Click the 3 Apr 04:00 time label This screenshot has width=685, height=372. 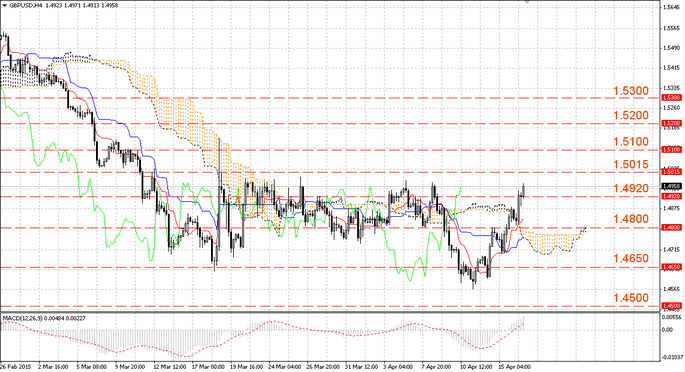(x=398, y=366)
